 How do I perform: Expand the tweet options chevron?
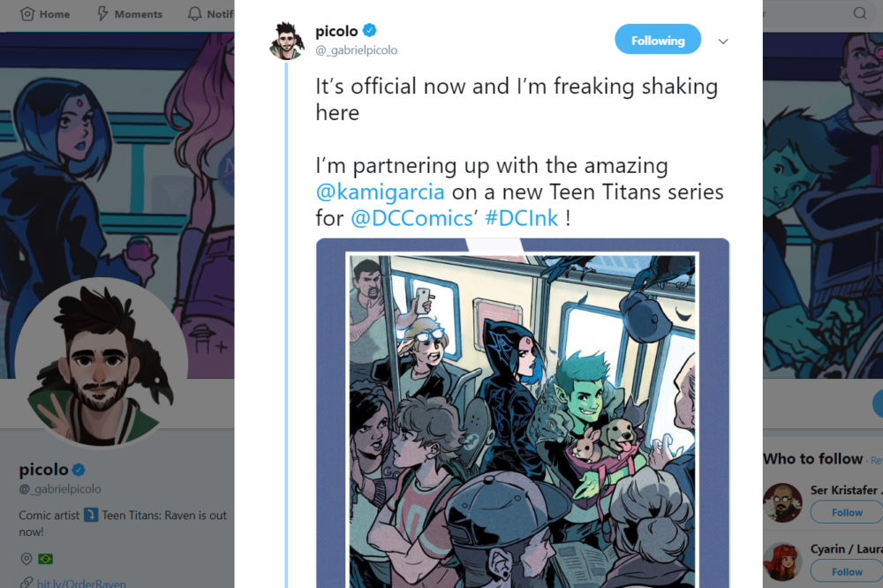pos(723,41)
